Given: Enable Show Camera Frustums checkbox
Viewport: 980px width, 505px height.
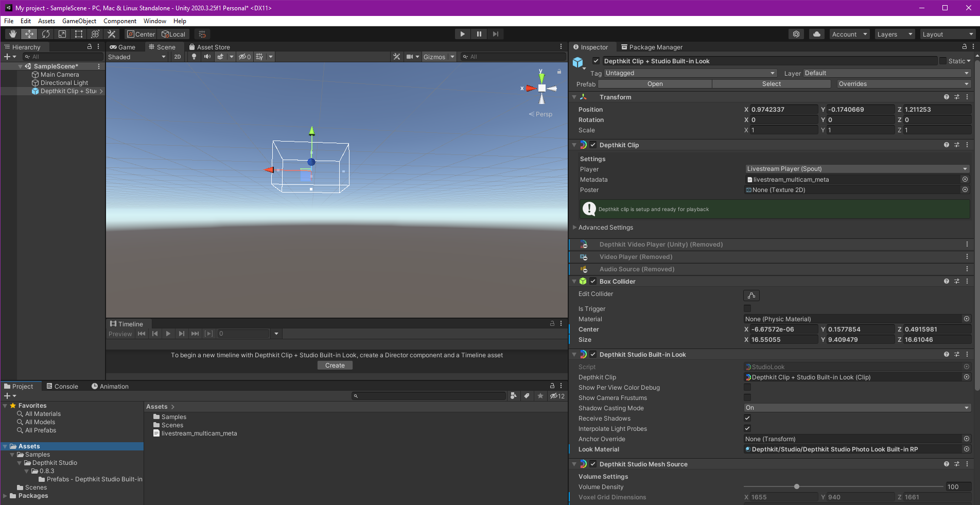Looking at the screenshot, I should tap(747, 397).
